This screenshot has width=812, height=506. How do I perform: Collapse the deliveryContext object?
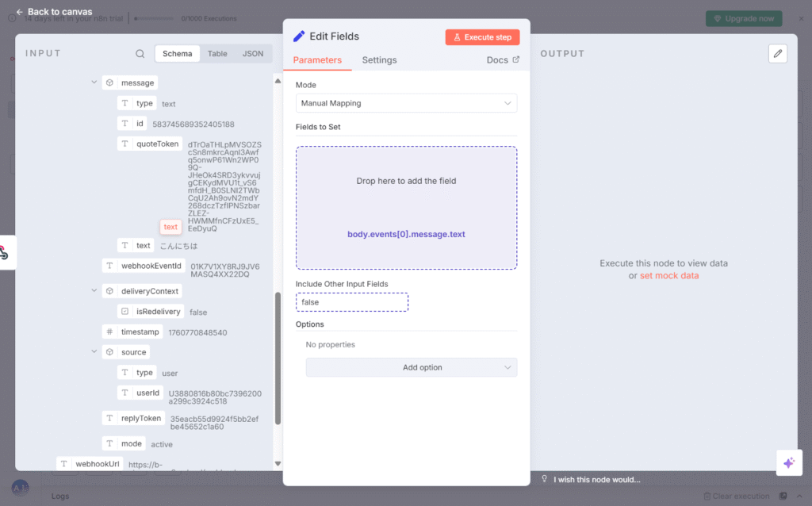(x=94, y=291)
